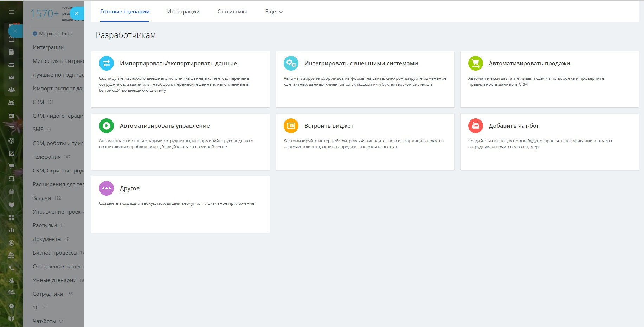Click the flask icon in left rail
This screenshot has height=327, width=644.
tap(12, 281)
